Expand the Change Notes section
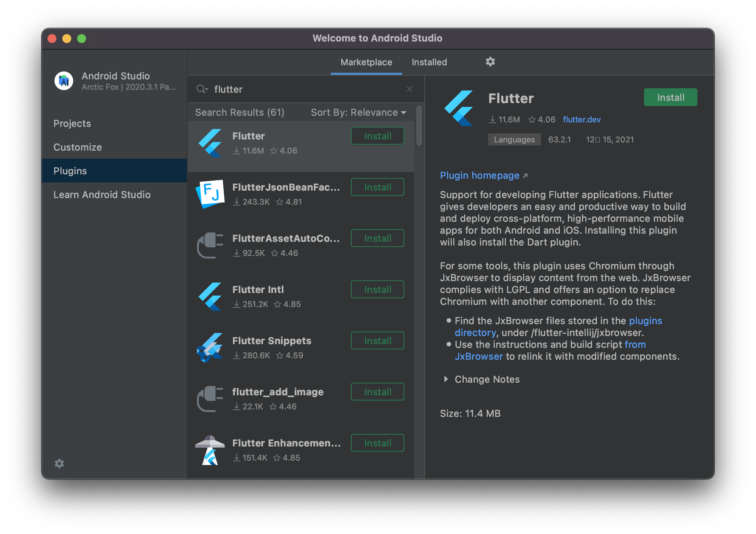This screenshot has height=534, width=756. [x=446, y=379]
